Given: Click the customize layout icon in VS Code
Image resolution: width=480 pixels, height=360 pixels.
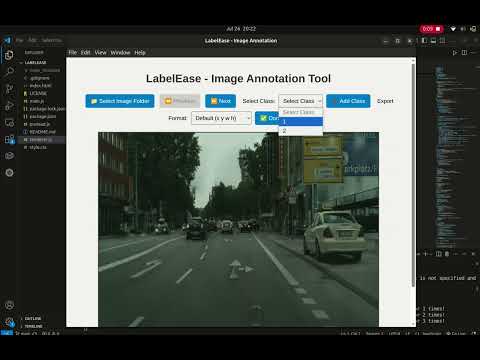Looking at the screenshot, I should 442,40.
